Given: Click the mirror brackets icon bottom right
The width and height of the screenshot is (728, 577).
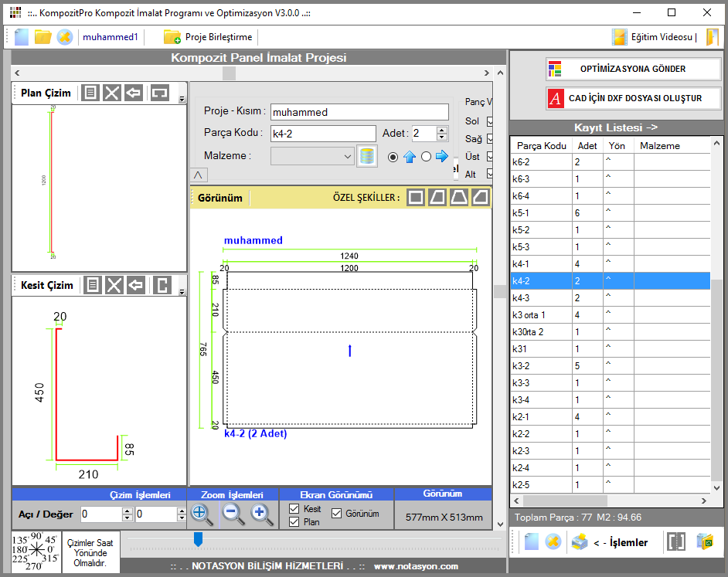Looking at the screenshot, I should (676, 541).
